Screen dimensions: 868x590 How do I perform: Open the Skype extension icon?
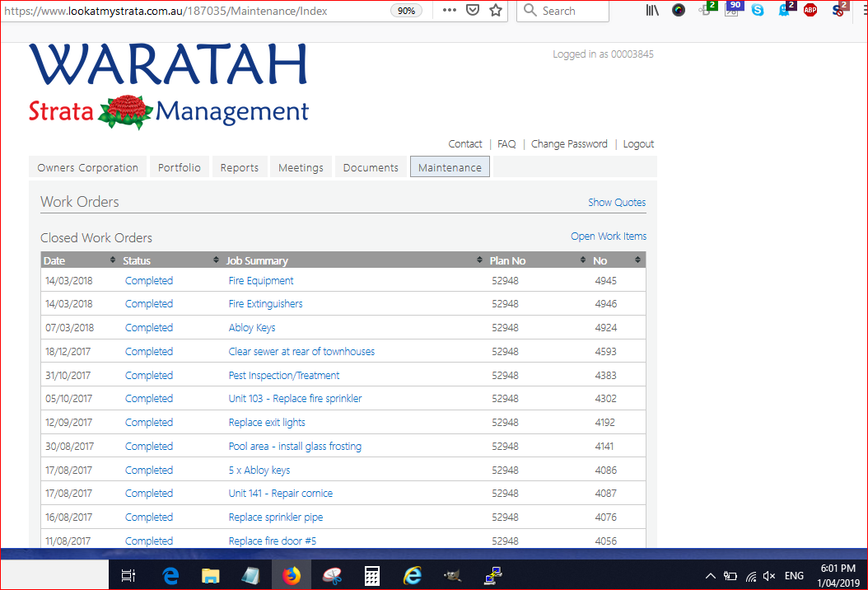point(758,10)
